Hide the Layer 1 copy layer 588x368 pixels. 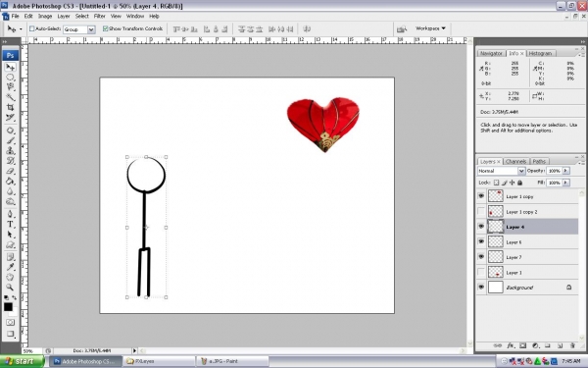[481, 196]
